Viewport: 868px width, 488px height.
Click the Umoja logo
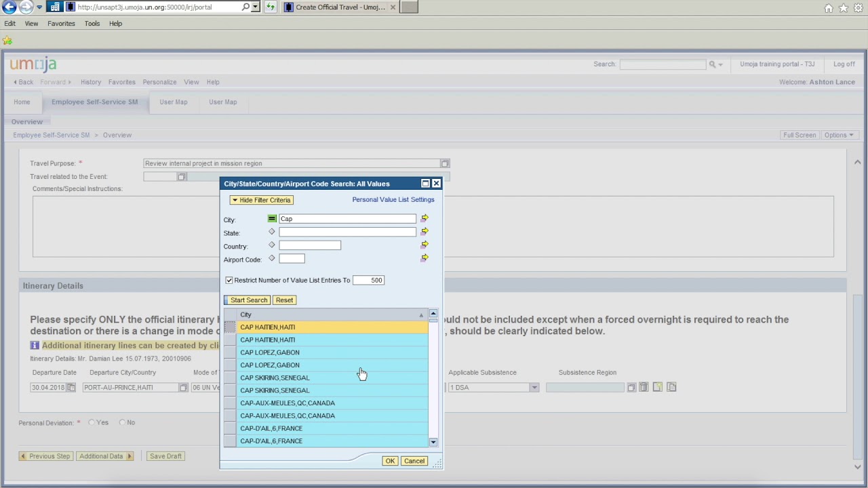point(33,64)
